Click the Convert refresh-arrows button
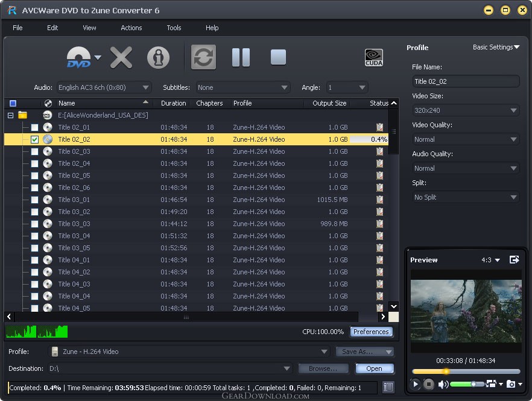532x401 pixels. click(203, 57)
